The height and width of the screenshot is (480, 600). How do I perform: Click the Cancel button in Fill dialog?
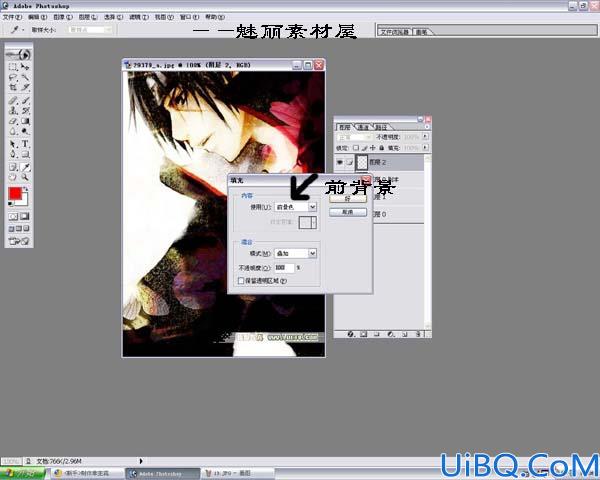click(348, 212)
